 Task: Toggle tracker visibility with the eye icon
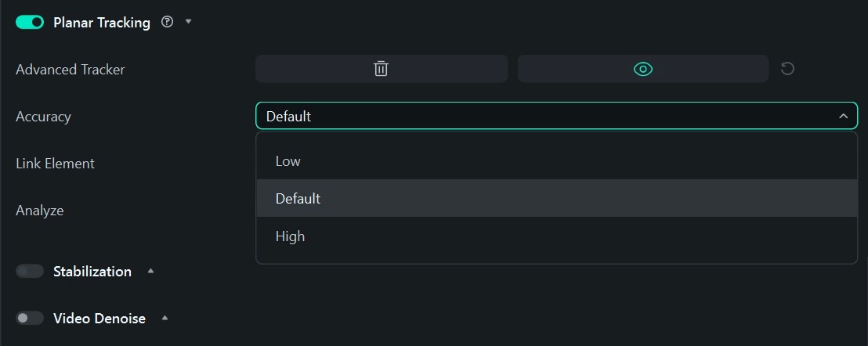click(x=642, y=69)
